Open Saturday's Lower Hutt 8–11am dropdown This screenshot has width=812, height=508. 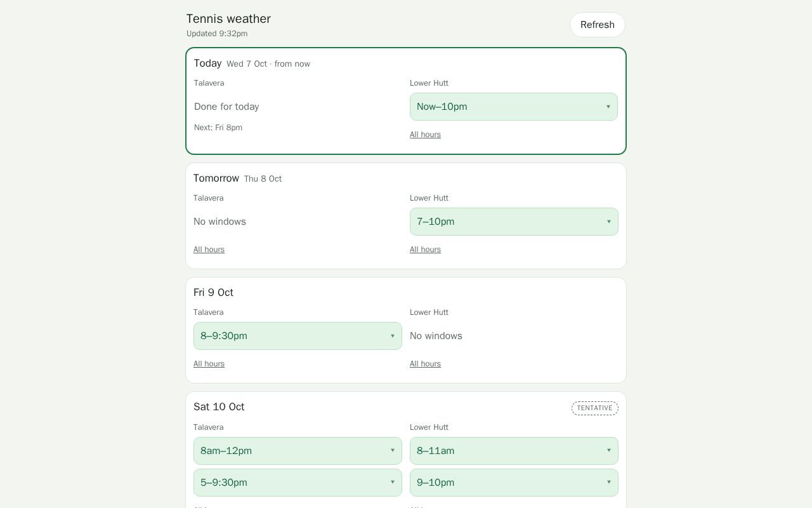[x=514, y=451]
